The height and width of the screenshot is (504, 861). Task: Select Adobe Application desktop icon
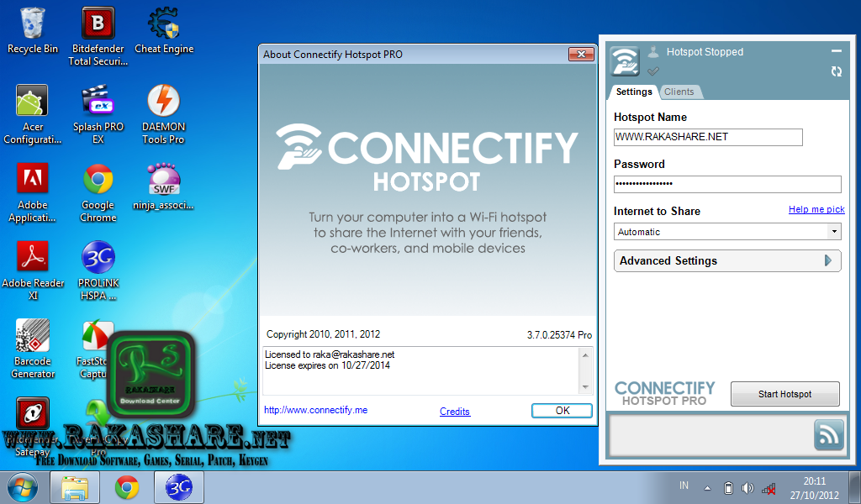coord(33,193)
